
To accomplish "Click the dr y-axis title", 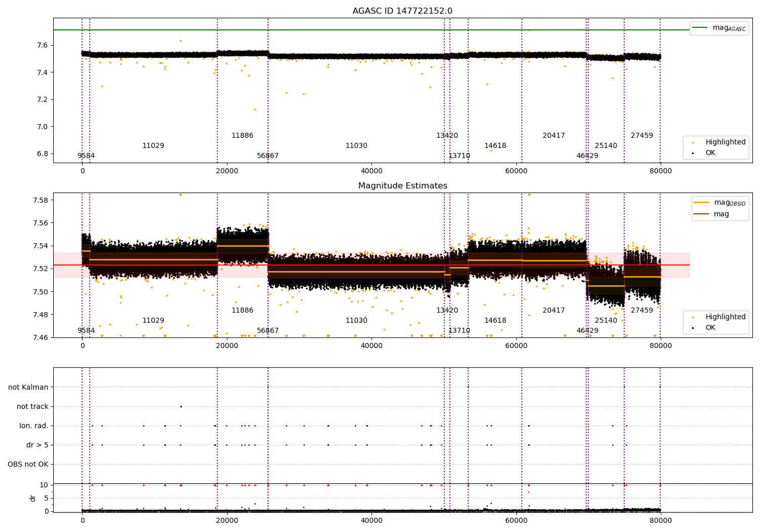I will [x=33, y=498].
